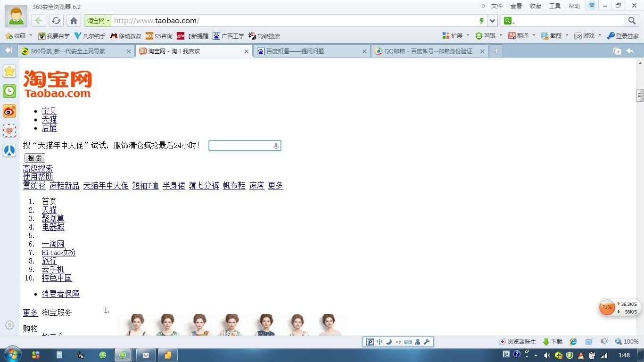The height and width of the screenshot is (362, 644).
Task: Click the 消费者保障 link
Action: point(61,294)
